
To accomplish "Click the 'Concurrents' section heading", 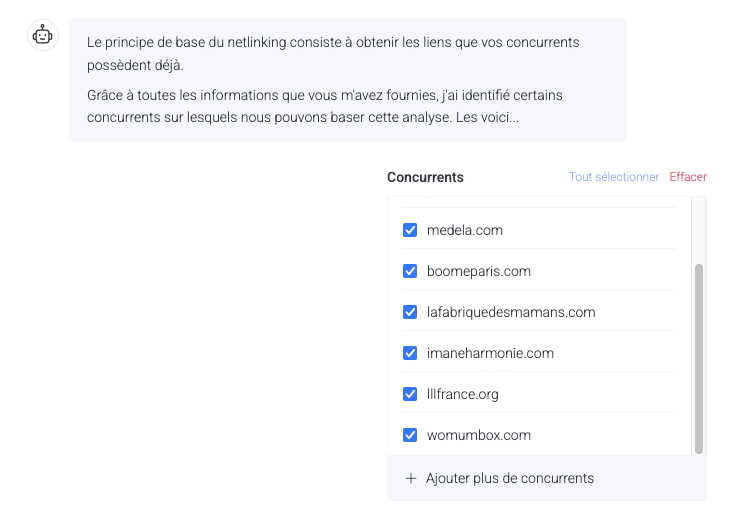I will [x=425, y=177].
